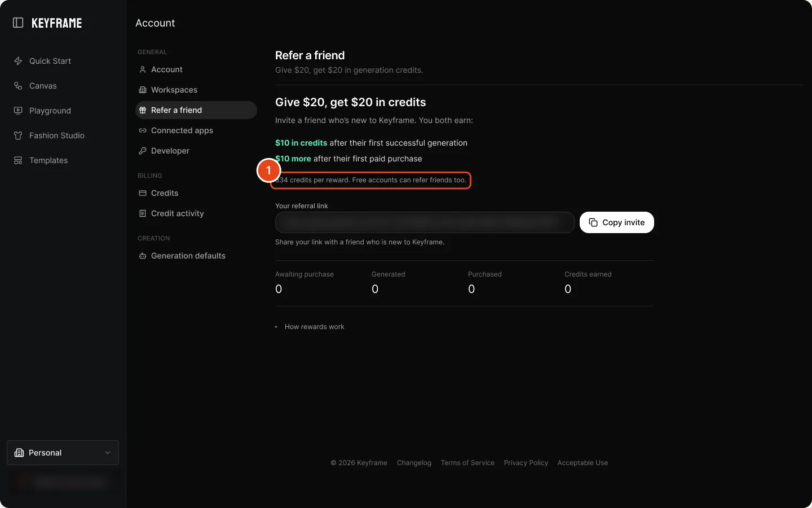Image resolution: width=812 pixels, height=508 pixels.
Task: Open Connected apps link icon
Action: 143,130
